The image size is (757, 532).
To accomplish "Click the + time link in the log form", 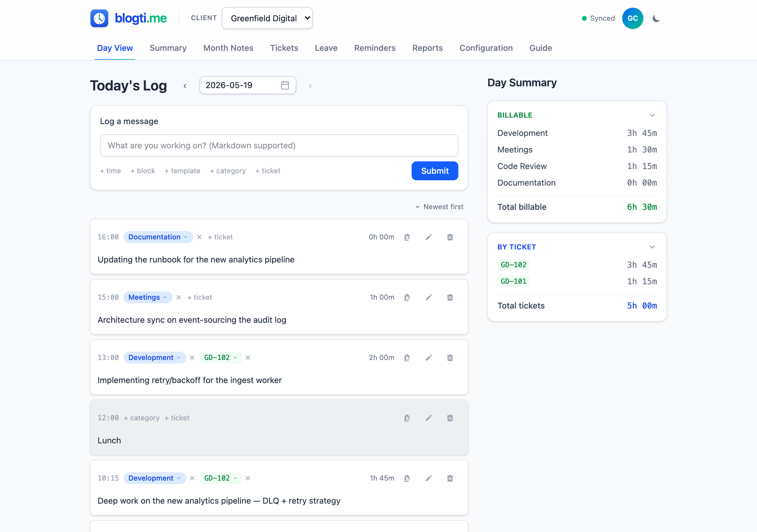I will point(111,171).
